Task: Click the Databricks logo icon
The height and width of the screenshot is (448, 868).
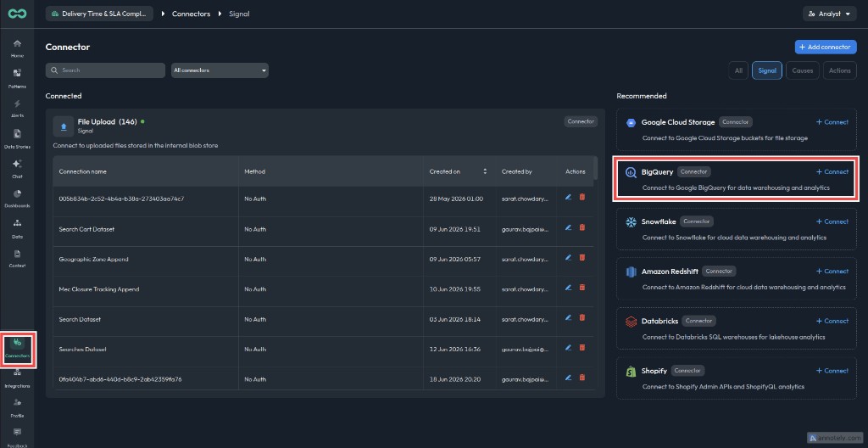Action: [x=631, y=322]
